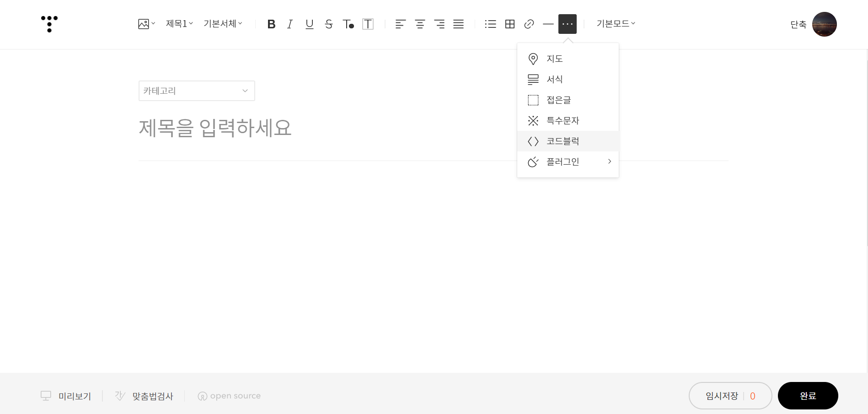
Task: Open the 기본서체 font dropdown
Action: coord(223,24)
